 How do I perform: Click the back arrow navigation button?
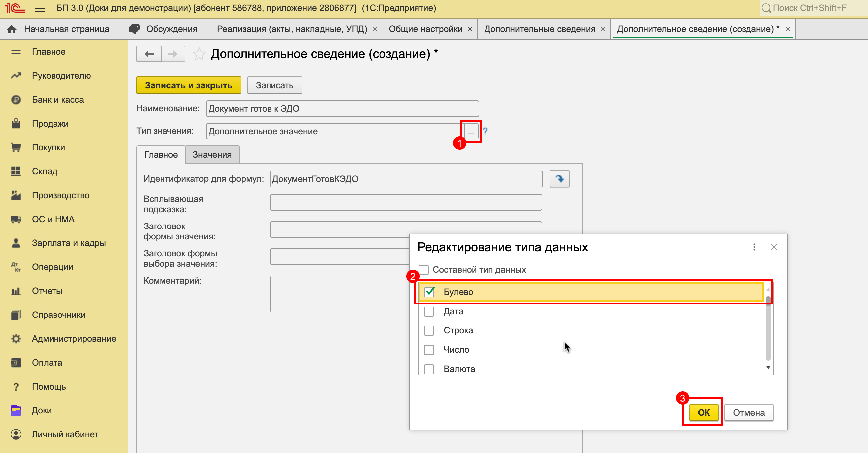[x=149, y=54]
